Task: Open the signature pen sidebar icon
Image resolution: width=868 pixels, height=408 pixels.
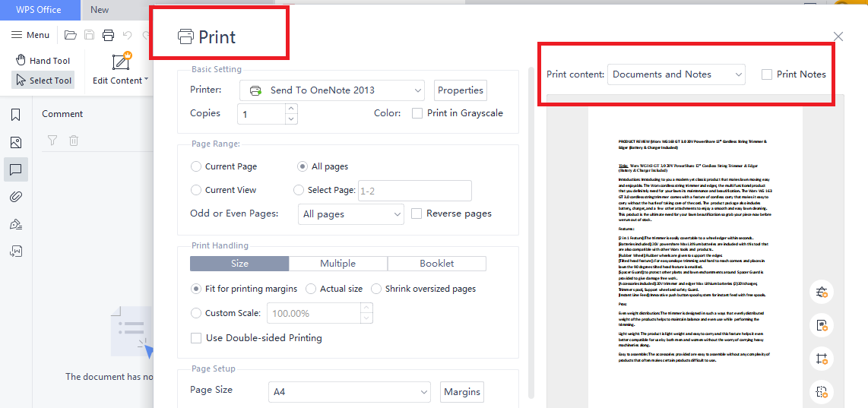Action: click(x=15, y=223)
